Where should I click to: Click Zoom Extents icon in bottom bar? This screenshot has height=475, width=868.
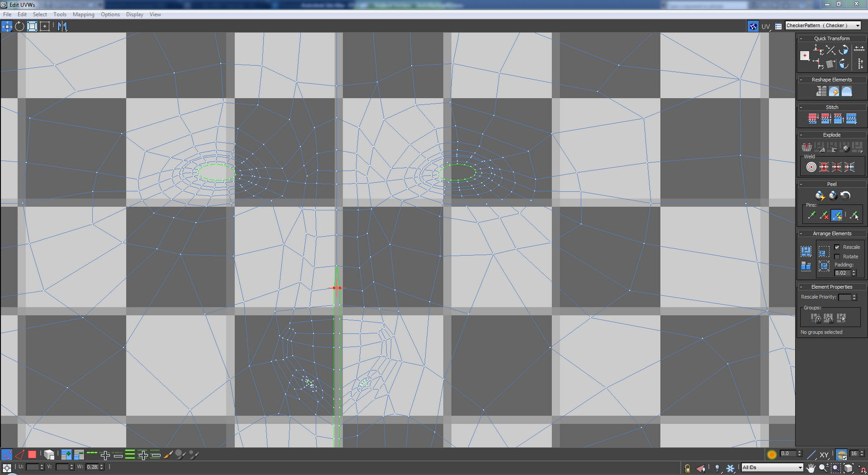coord(848,468)
